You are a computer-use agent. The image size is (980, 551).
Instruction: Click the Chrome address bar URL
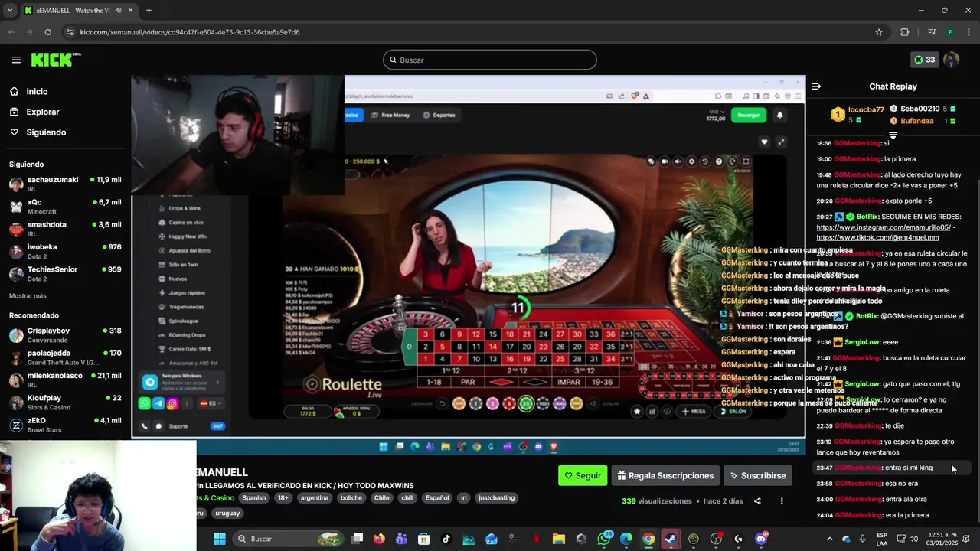pyautogui.click(x=190, y=32)
